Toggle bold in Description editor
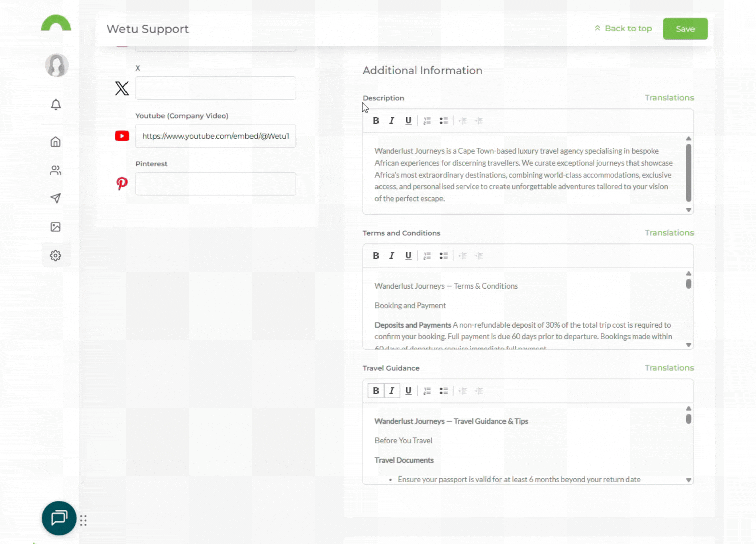Image resolution: width=756 pixels, height=544 pixels. (376, 121)
